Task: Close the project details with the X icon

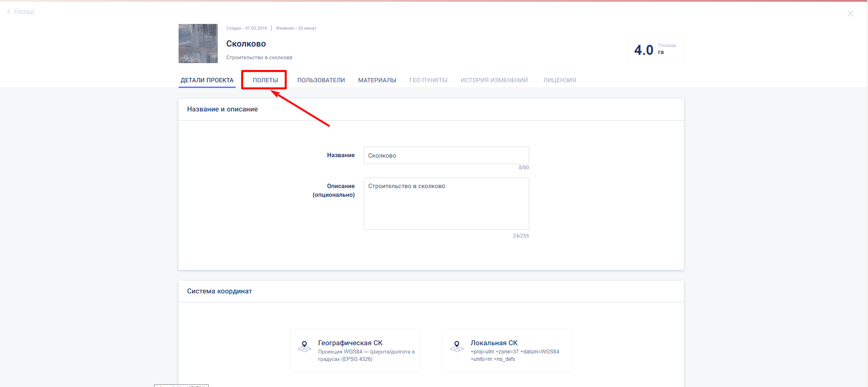Action: click(850, 13)
